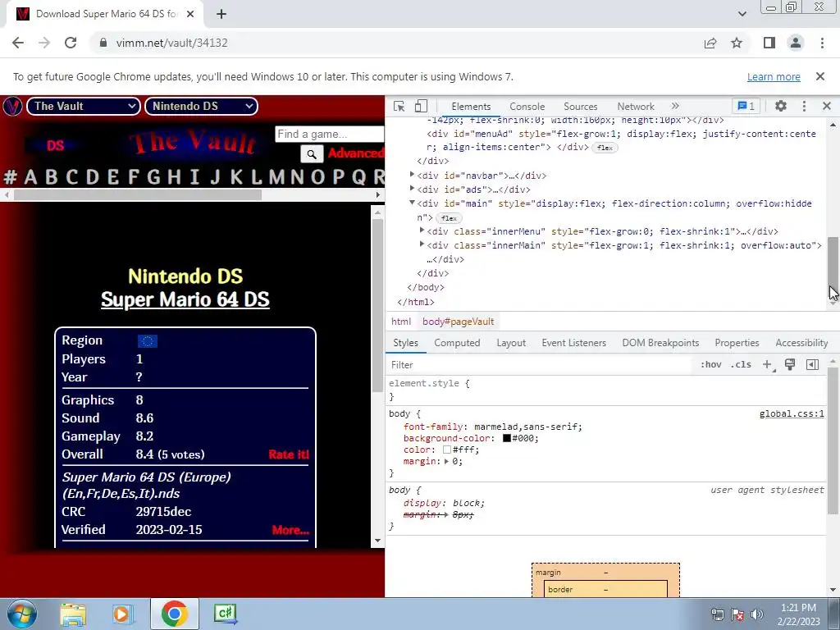The width and height of the screenshot is (840, 630).
Task: Switch to the Console tab
Action: click(x=527, y=107)
